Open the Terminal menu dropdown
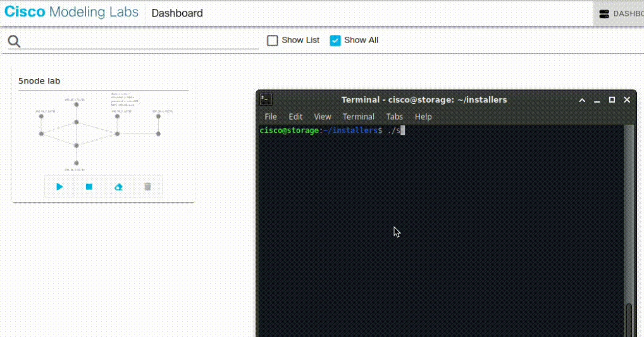The height and width of the screenshot is (337, 644). [x=358, y=117]
